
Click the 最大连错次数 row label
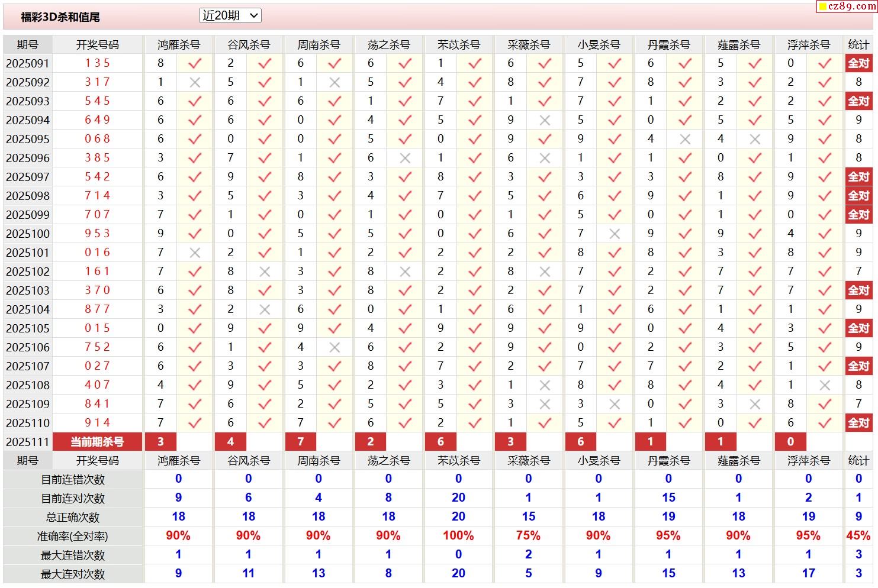pyautogui.click(x=73, y=555)
